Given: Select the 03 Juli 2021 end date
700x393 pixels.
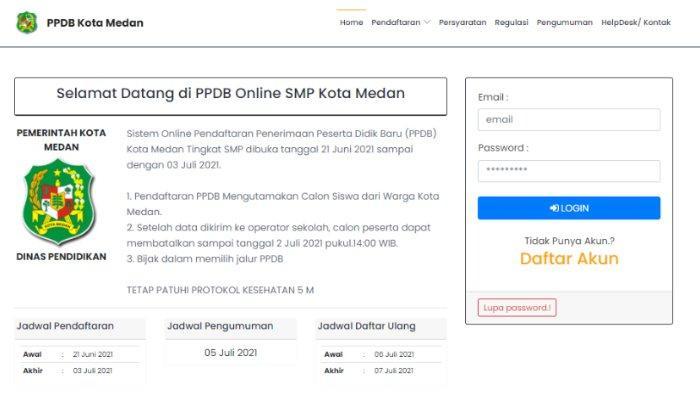Looking at the screenshot, I should click(x=93, y=371).
